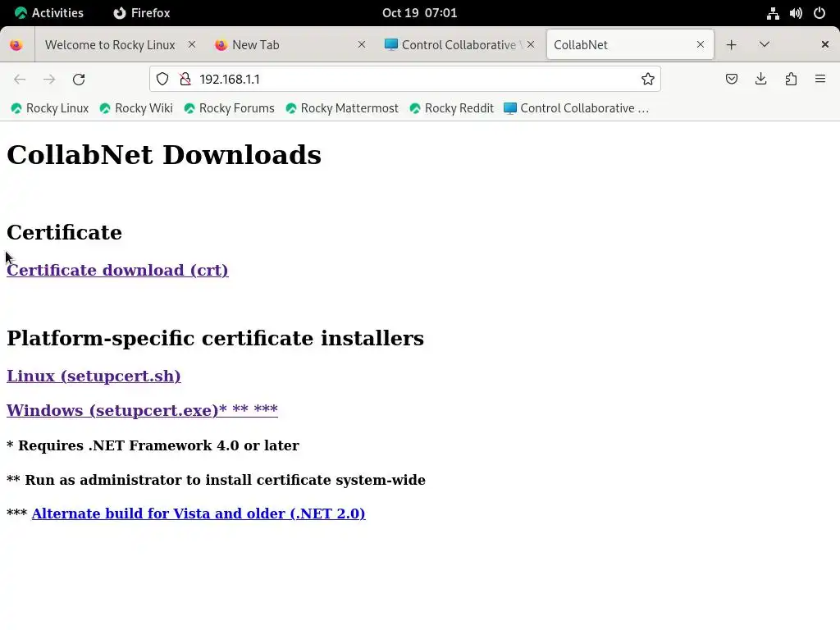Screen dimensions: 840x630
Task: Open the Firefox app menu in top bar
Action: pyautogui.click(x=142, y=13)
